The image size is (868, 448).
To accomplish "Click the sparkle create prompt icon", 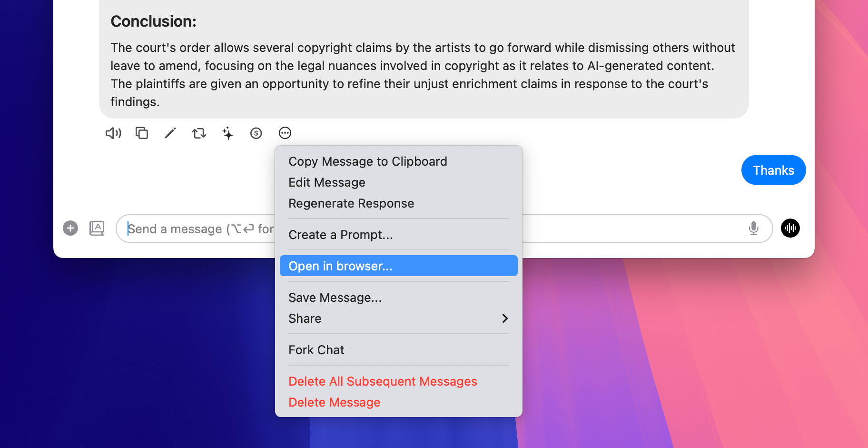I will click(228, 133).
